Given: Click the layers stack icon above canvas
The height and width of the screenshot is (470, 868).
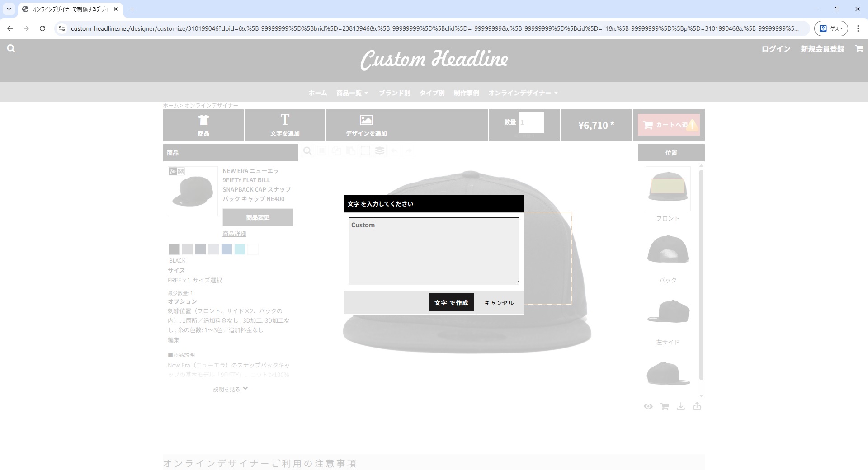Looking at the screenshot, I should (380, 151).
